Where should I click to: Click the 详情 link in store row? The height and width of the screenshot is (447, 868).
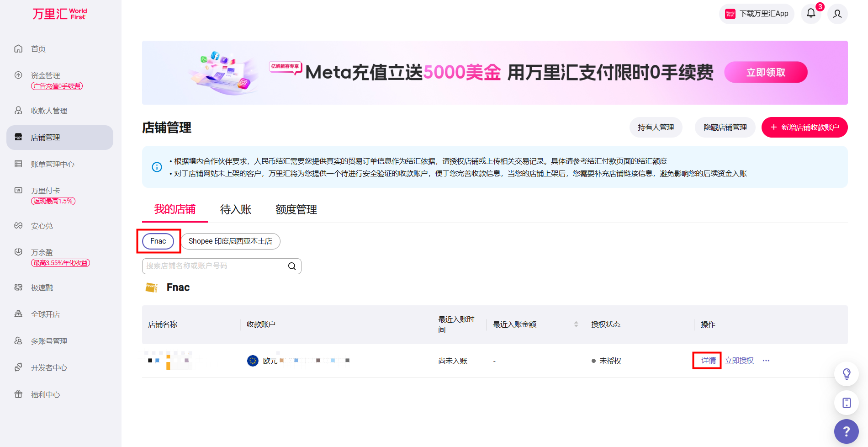pos(708,361)
